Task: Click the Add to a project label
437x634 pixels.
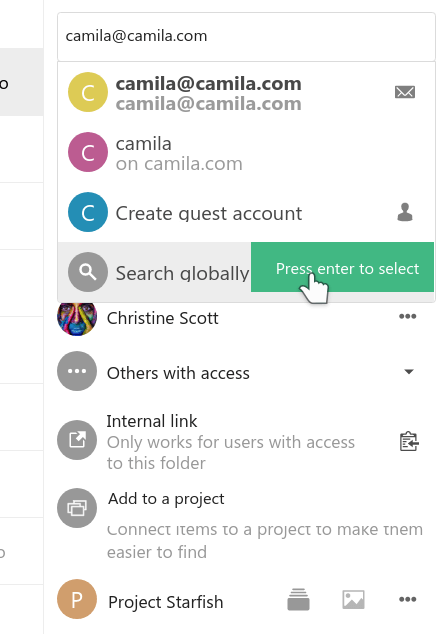Action: [x=166, y=499]
